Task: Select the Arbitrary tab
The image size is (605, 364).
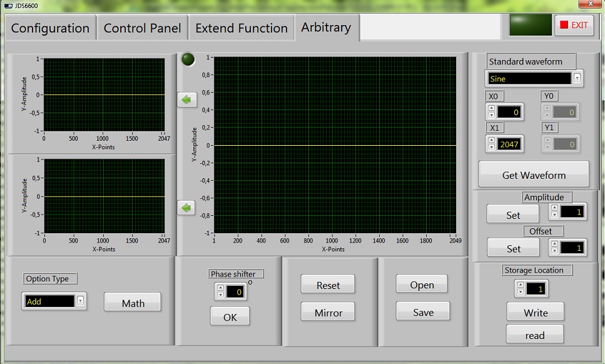Action: pyautogui.click(x=327, y=28)
